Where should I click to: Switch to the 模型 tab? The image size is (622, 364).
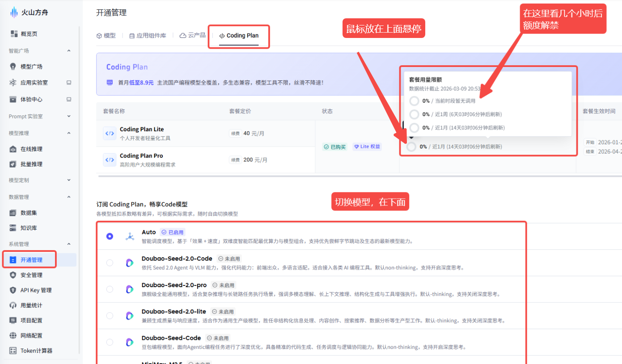[x=106, y=36]
